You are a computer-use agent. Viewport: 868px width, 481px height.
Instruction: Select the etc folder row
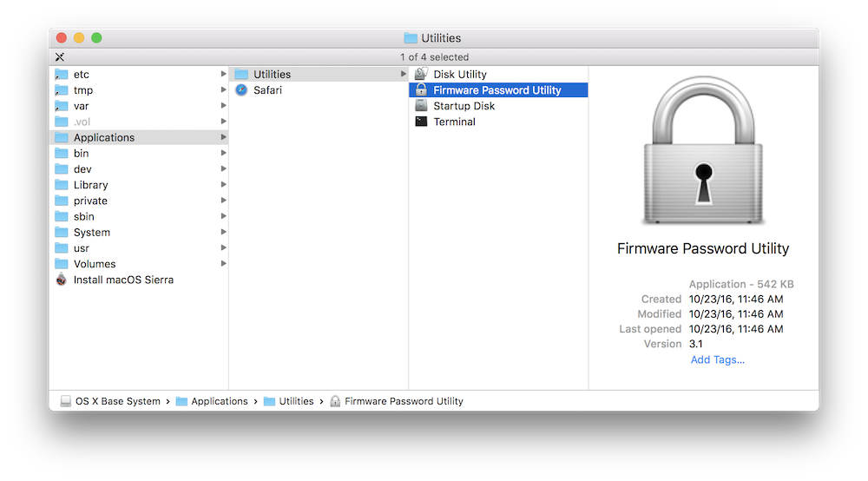click(x=81, y=75)
